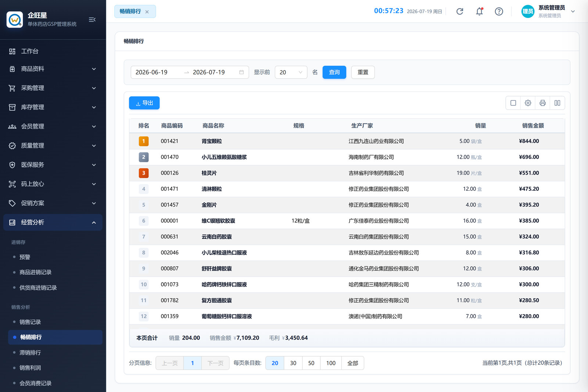Screen dimensions: 588x392
Task: Click the column layout icon
Action: (557, 103)
